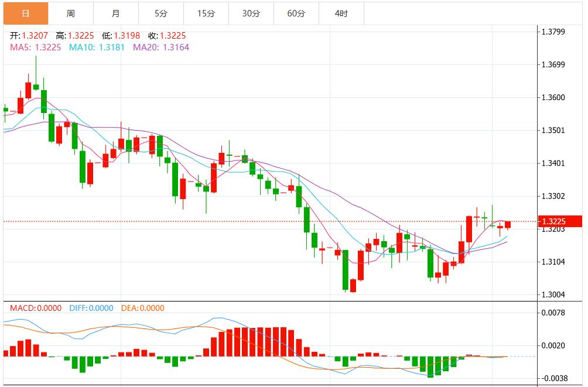
Task: Click the red 1.3225 current price tag
Action: click(560, 221)
